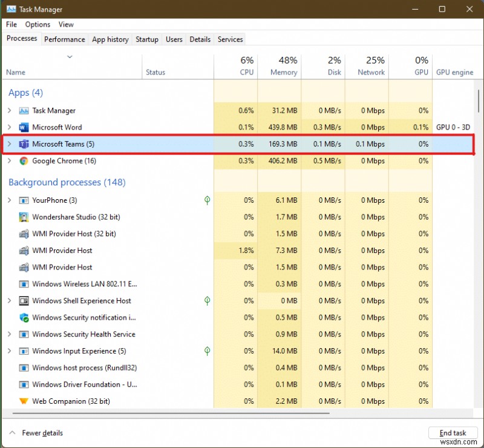Sort by the GPU column header

click(x=411, y=67)
